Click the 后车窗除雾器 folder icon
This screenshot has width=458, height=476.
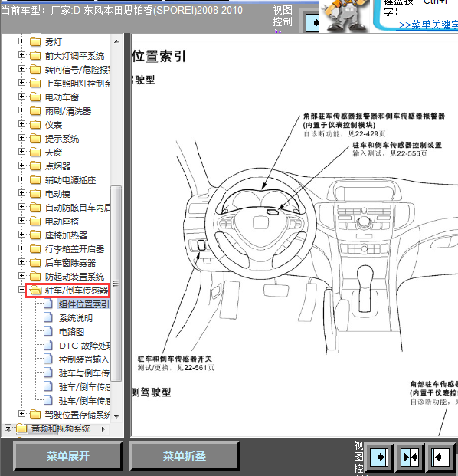pos(35,263)
